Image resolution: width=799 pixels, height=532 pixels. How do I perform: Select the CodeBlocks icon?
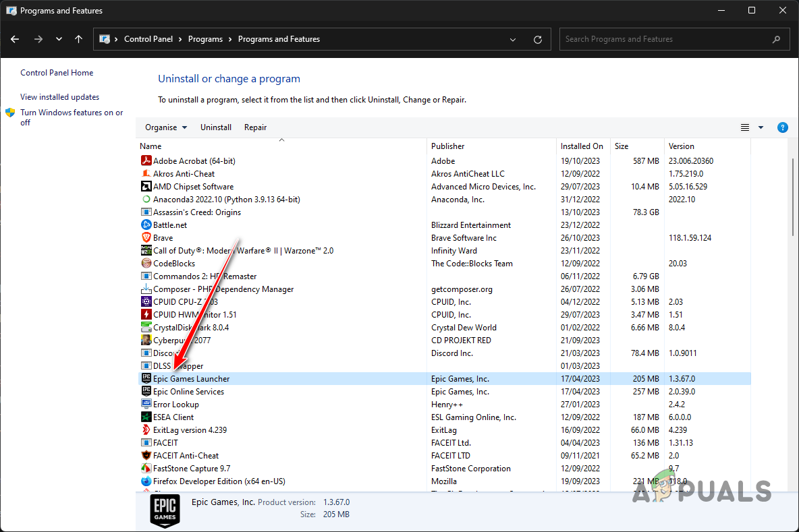146,263
